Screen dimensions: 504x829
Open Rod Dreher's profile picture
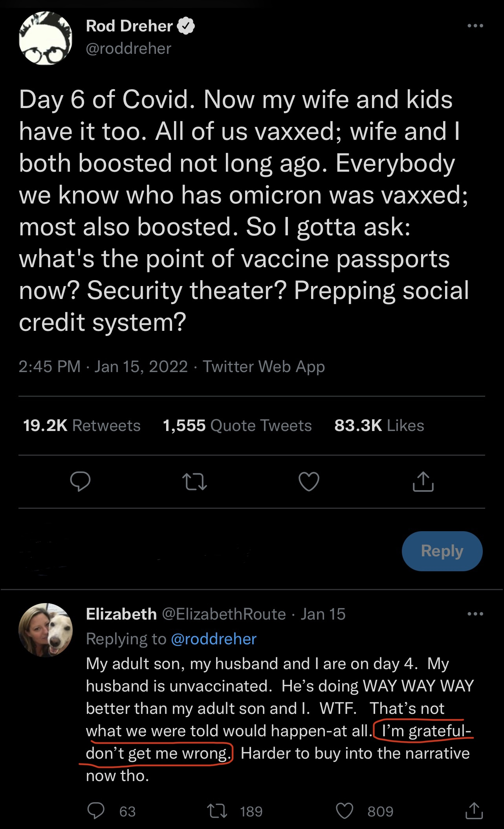tap(46, 38)
